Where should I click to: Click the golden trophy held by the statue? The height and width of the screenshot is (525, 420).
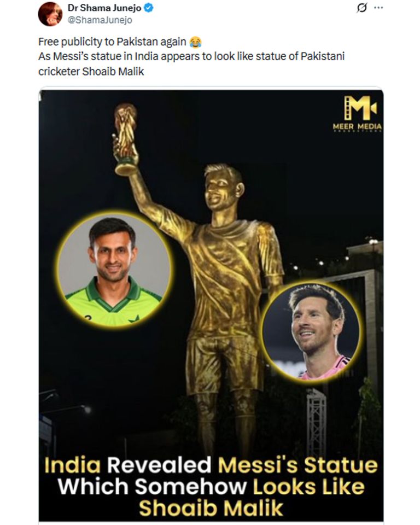pos(126,139)
